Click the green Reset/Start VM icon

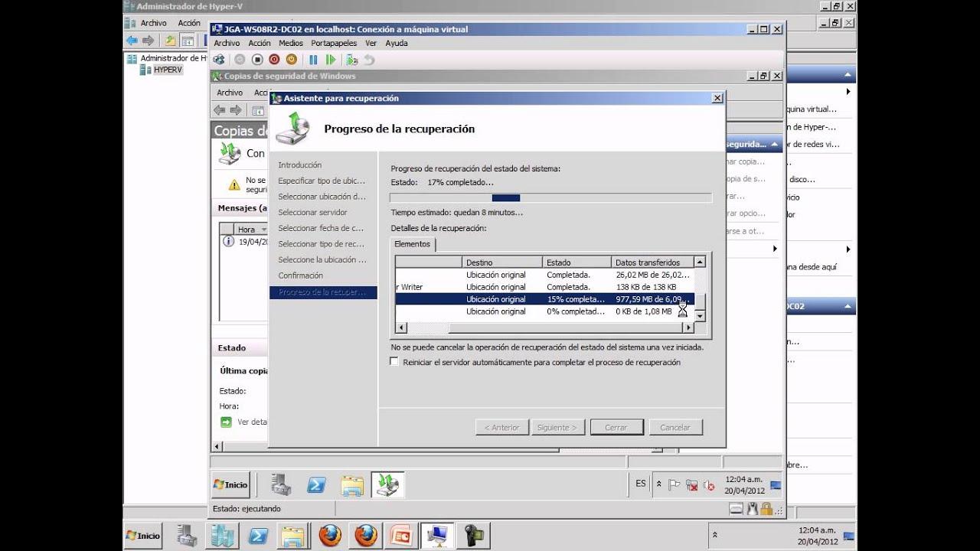pyautogui.click(x=331, y=60)
